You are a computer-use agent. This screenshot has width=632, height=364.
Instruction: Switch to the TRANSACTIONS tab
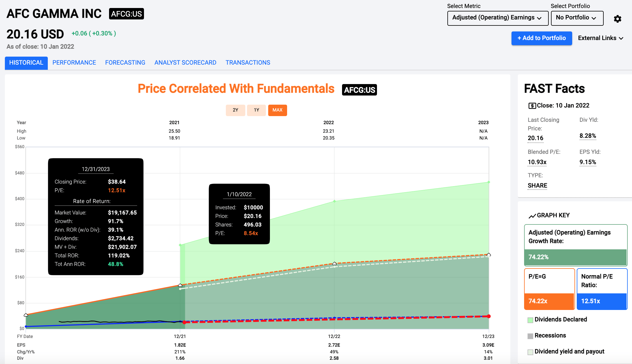coord(248,63)
